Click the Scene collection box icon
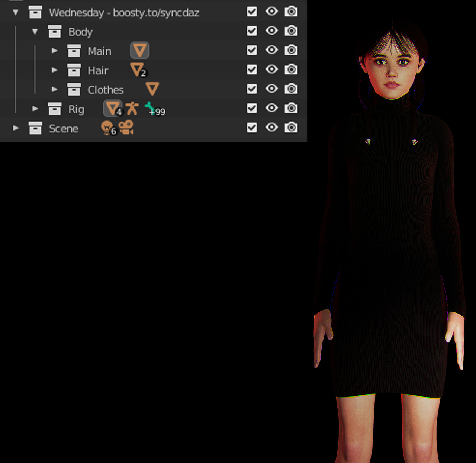Image resolution: width=476 pixels, height=463 pixels. click(35, 128)
